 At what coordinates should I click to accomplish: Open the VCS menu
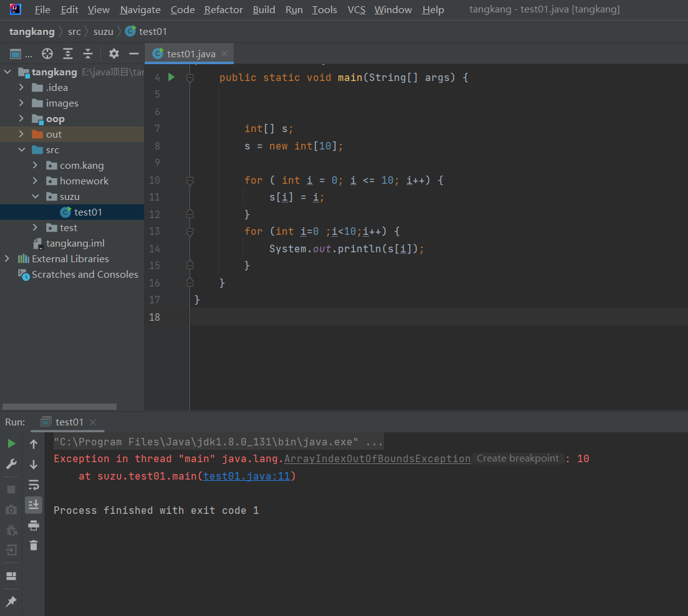point(356,9)
